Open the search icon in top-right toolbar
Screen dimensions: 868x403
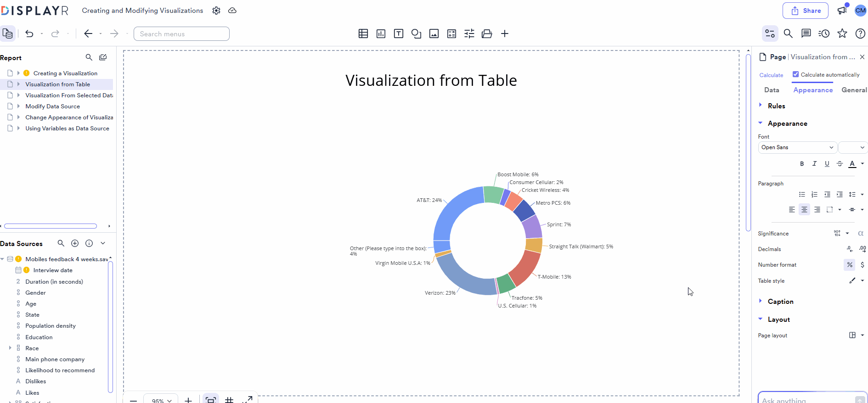[x=788, y=34]
